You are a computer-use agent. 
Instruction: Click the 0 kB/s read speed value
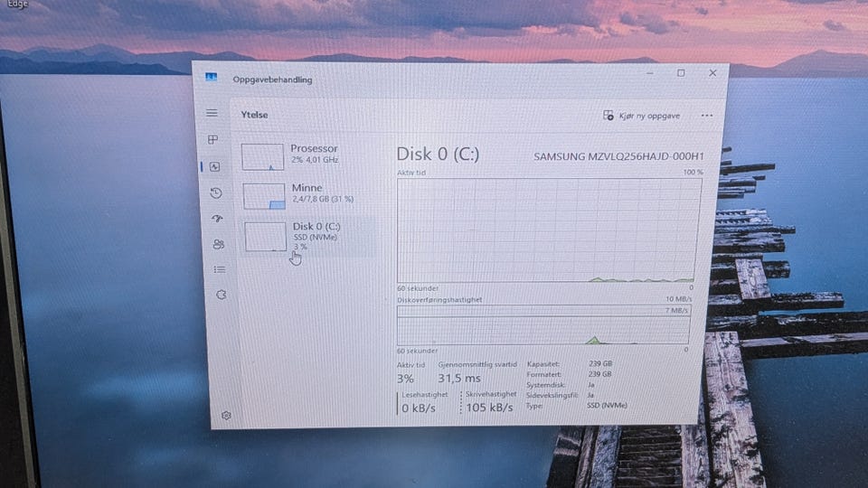pos(419,408)
